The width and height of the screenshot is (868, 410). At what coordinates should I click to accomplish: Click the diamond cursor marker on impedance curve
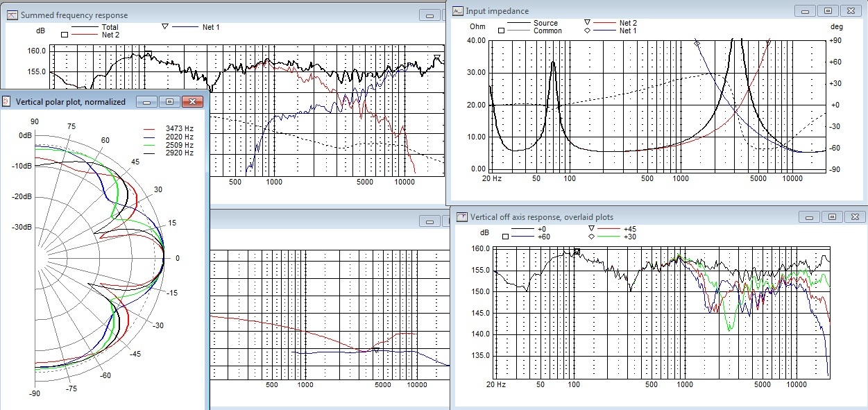[x=697, y=44]
